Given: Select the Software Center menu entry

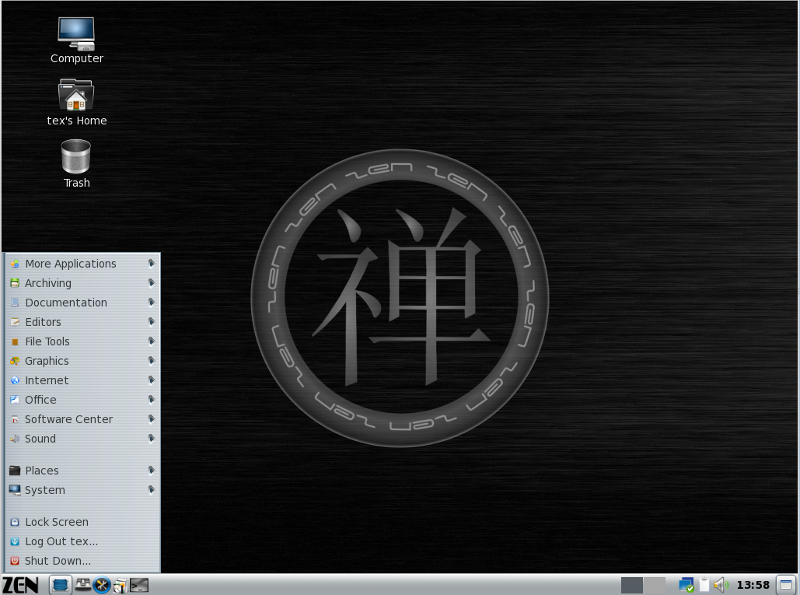Looking at the screenshot, I should [x=83, y=419].
